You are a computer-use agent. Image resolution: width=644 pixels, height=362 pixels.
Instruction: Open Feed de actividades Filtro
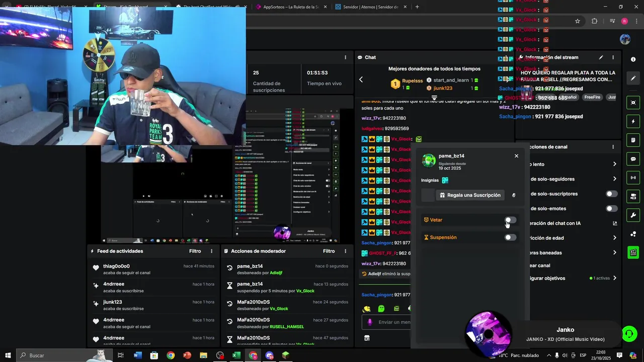(195, 251)
